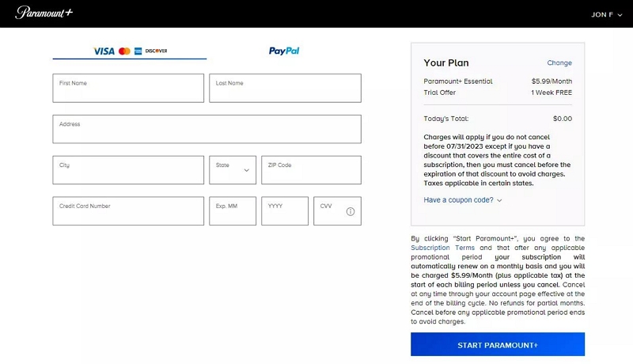The height and width of the screenshot is (364, 633).
Task: Open the Subscription Terms link
Action: click(x=442, y=248)
